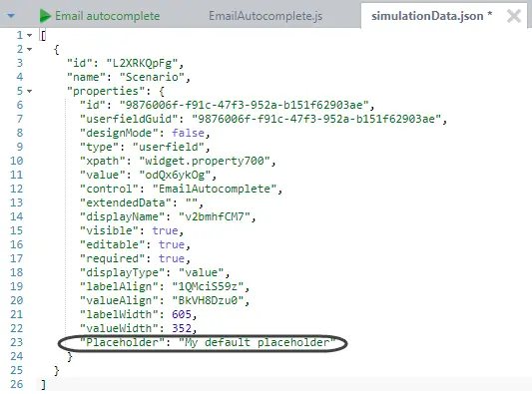Click the "Placeholder" key
The height and width of the screenshot is (394, 532).
(x=122, y=342)
